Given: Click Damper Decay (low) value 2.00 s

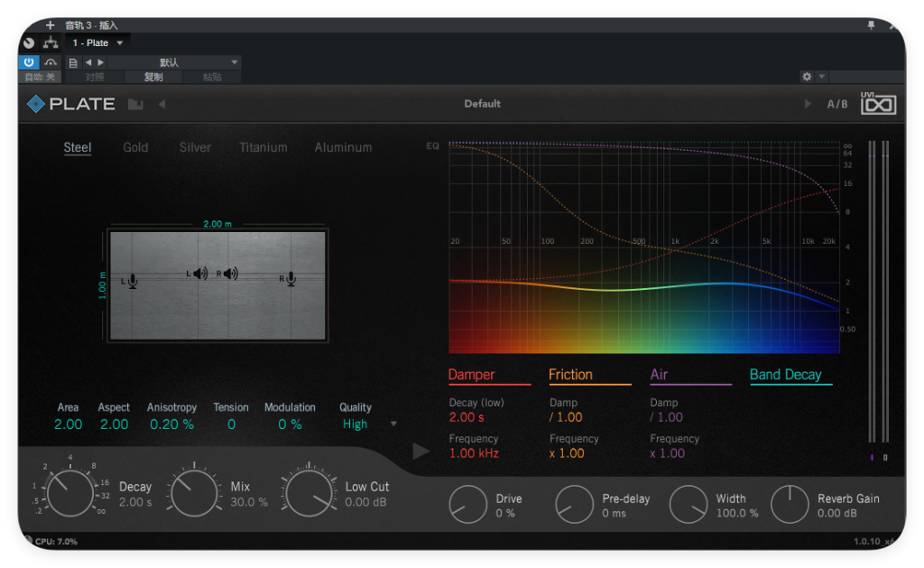Looking at the screenshot, I should 467,417.
